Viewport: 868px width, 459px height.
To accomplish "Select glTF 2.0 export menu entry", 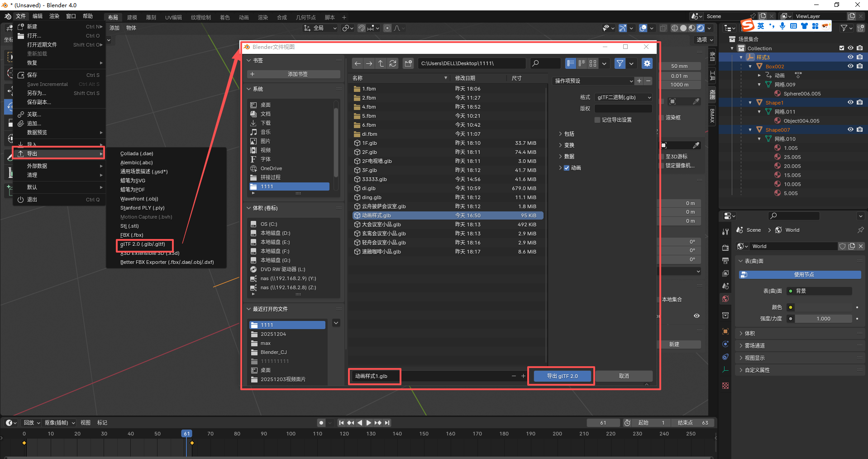I will click(143, 244).
